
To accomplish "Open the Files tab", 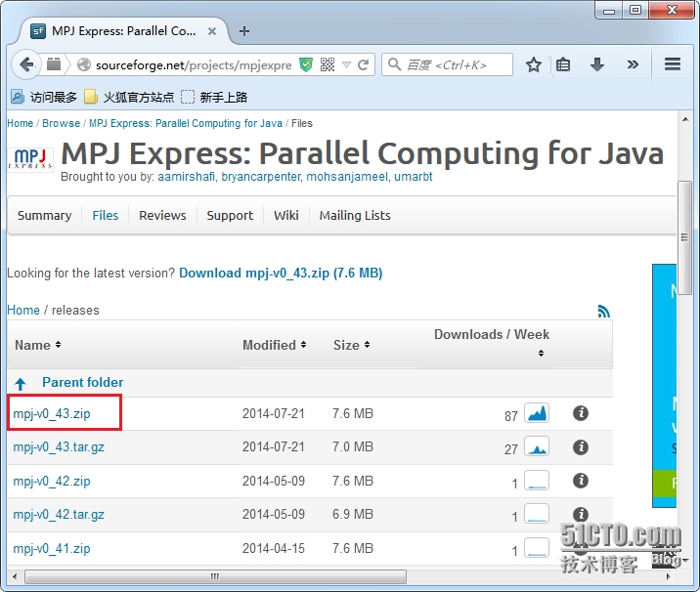I will point(106,216).
